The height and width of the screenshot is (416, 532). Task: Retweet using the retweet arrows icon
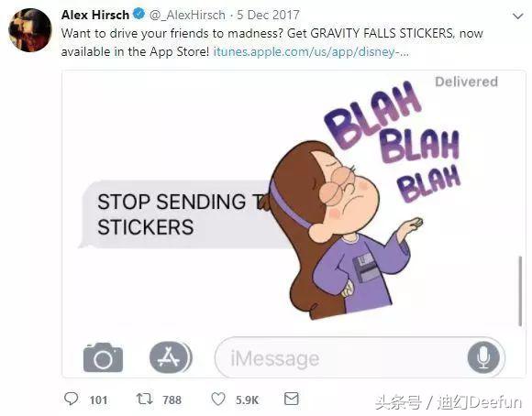click(145, 399)
